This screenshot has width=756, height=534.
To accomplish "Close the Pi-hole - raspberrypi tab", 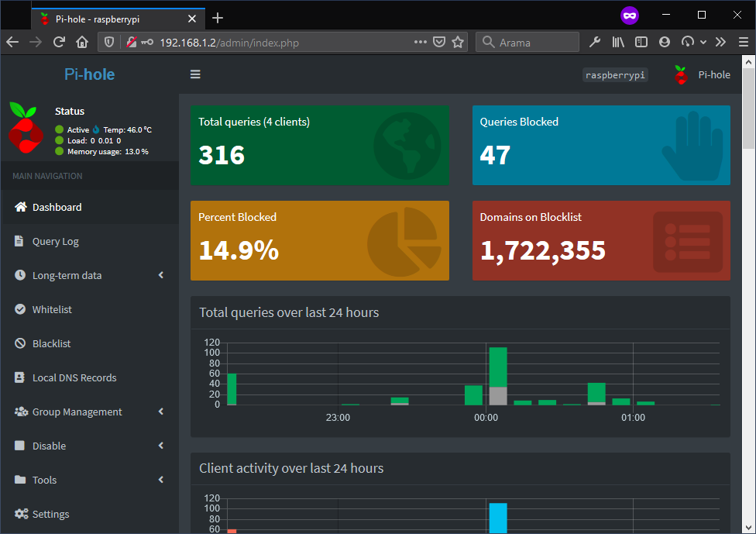I will pos(192,19).
